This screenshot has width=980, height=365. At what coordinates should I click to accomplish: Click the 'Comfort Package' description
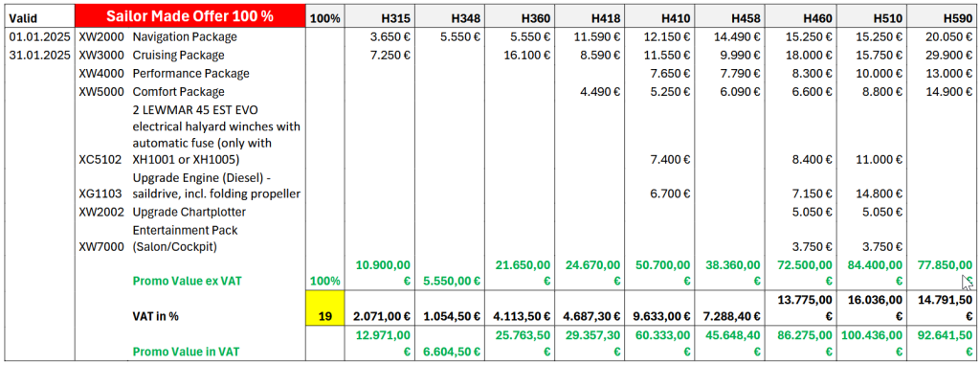178,91
